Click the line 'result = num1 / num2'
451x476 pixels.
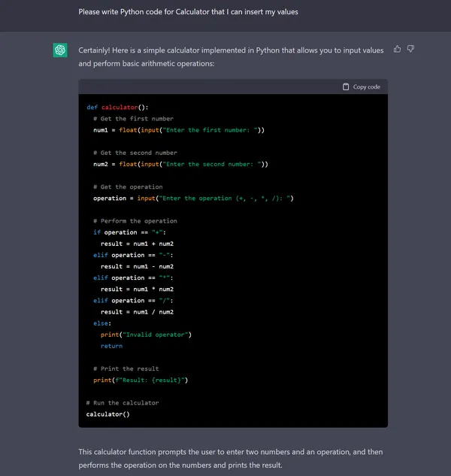click(138, 312)
